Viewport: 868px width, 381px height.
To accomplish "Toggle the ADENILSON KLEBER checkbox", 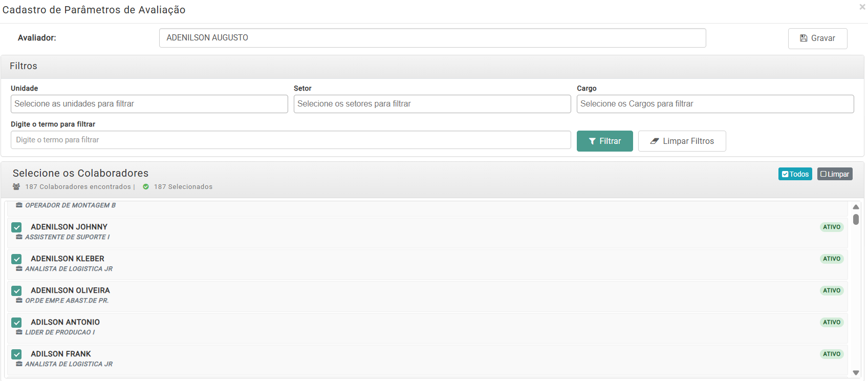I will click(17, 259).
